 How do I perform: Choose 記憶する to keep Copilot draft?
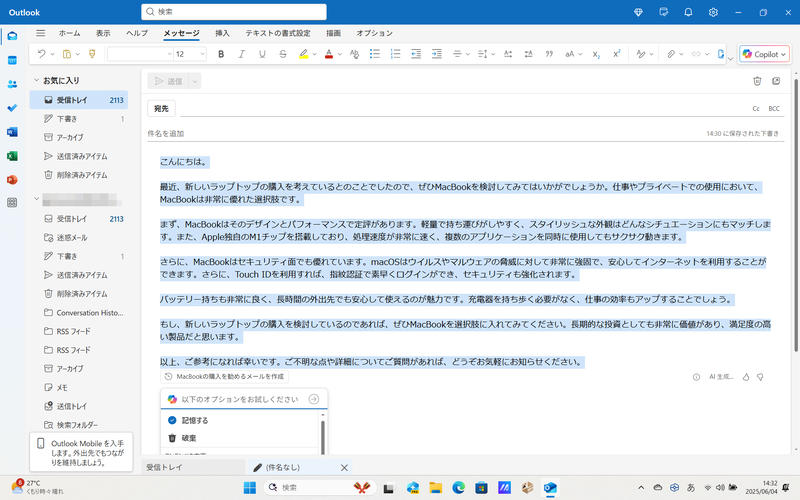coord(240,420)
